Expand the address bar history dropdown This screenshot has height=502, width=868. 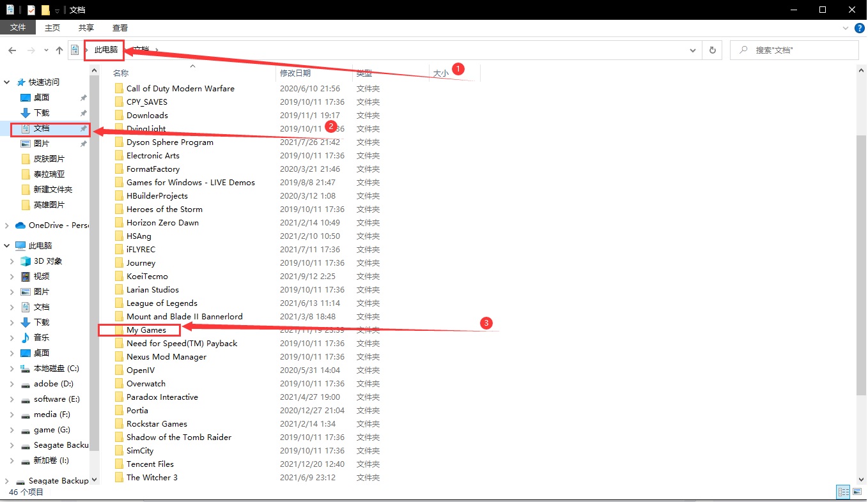pos(693,50)
